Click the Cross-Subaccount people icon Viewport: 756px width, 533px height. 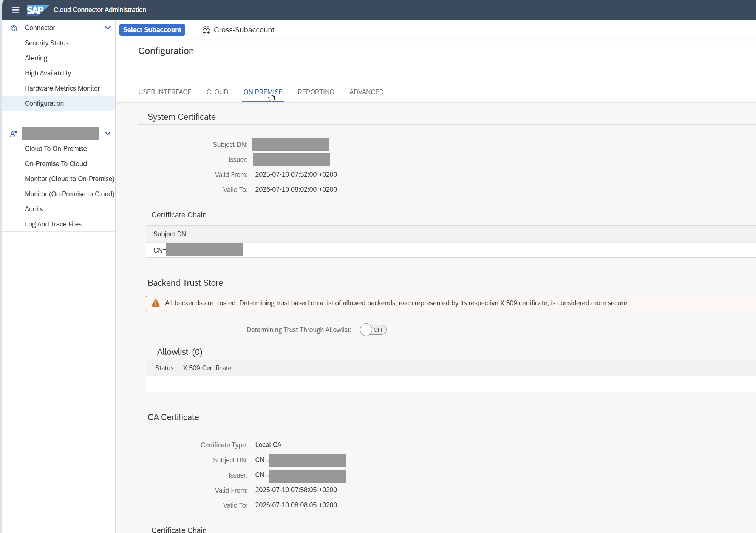(x=206, y=30)
